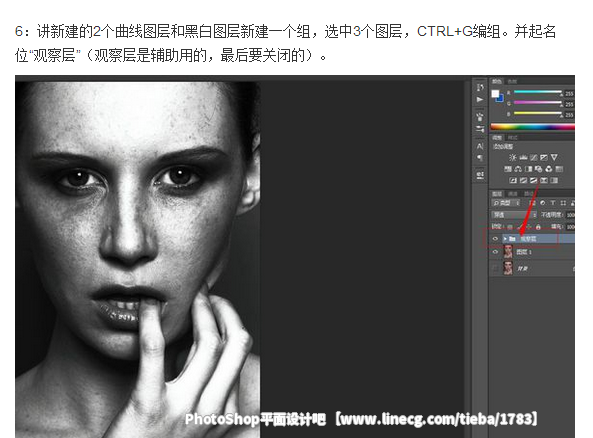
Task: Click the 观察层 group folder icon
Action: tap(512, 239)
